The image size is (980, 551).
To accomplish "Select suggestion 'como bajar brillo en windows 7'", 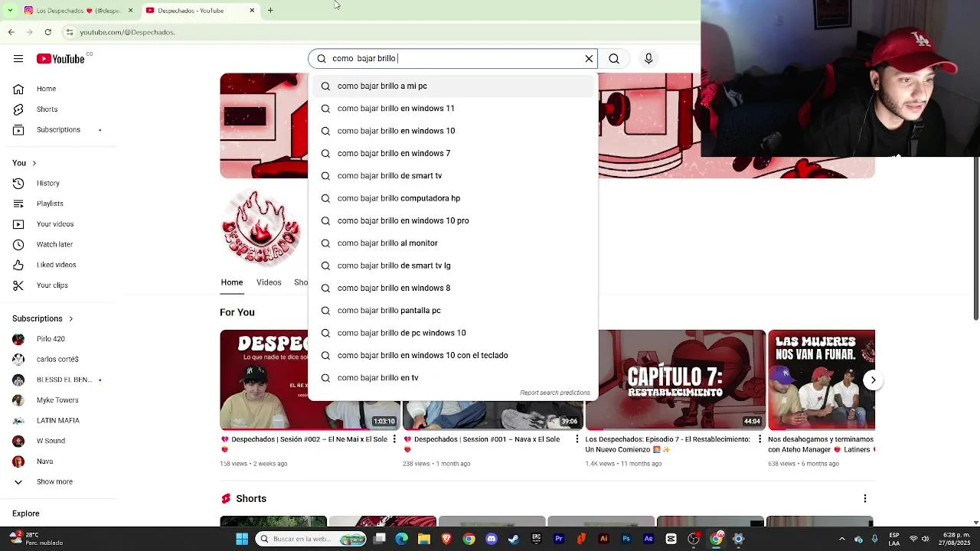I will [x=452, y=153].
